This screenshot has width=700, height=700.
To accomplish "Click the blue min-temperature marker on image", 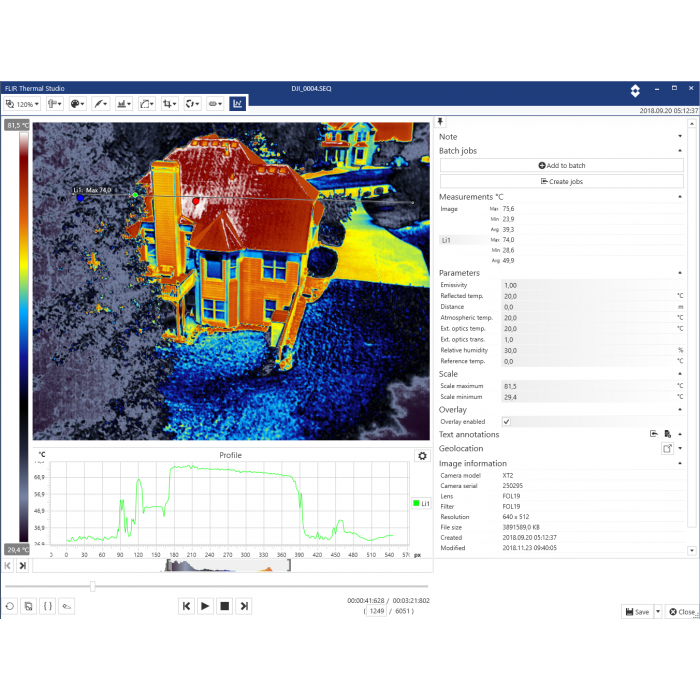I will click(80, 198).
